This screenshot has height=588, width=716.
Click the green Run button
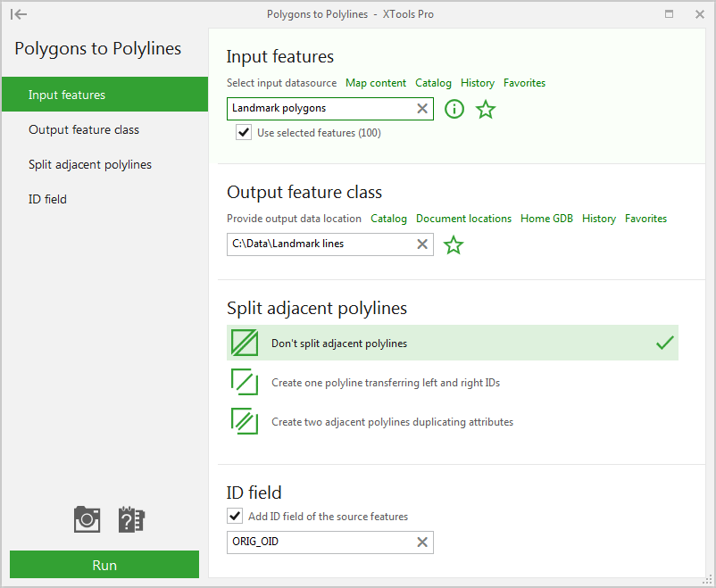pyautogui.click(x=104, y=565)
